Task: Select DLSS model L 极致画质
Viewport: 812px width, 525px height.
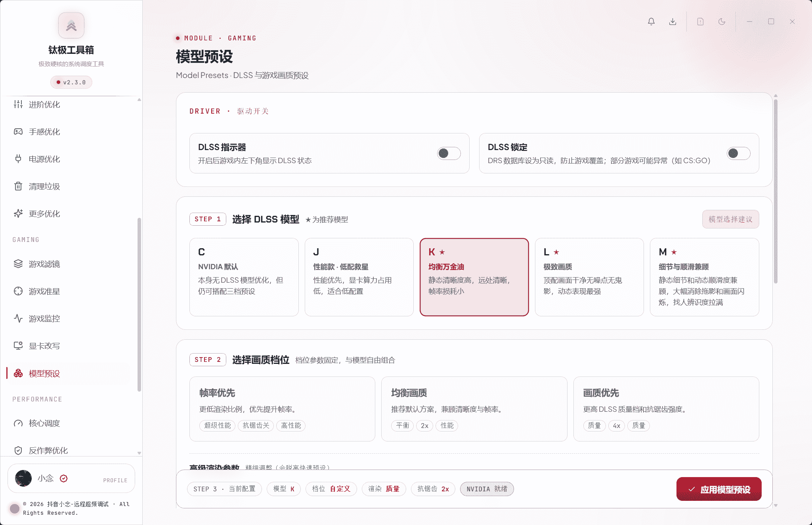Action: pyautogui.click(x=589, y=277)
